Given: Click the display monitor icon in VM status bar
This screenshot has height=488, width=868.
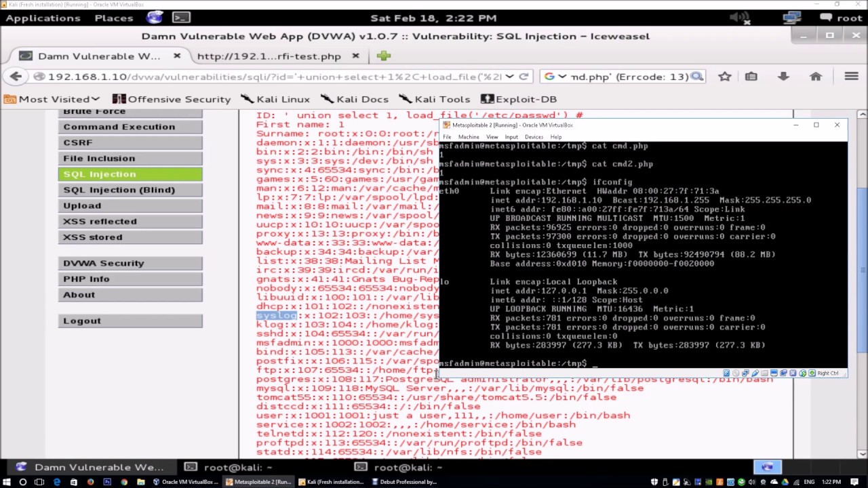Looking at the screenshot, I should [x=774, y=373].
